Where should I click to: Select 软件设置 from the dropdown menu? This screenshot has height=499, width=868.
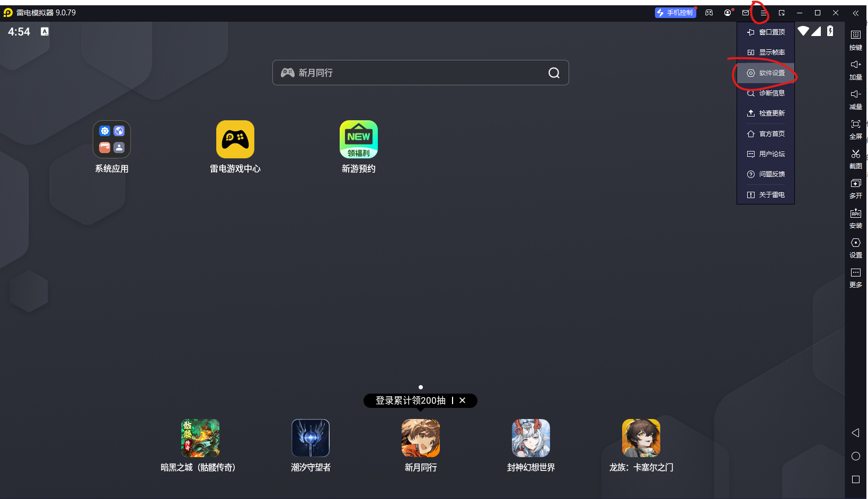tap(766, 73)
